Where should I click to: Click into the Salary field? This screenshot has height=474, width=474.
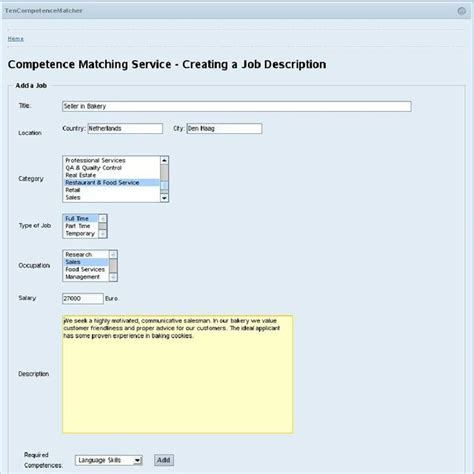point(83,298)
